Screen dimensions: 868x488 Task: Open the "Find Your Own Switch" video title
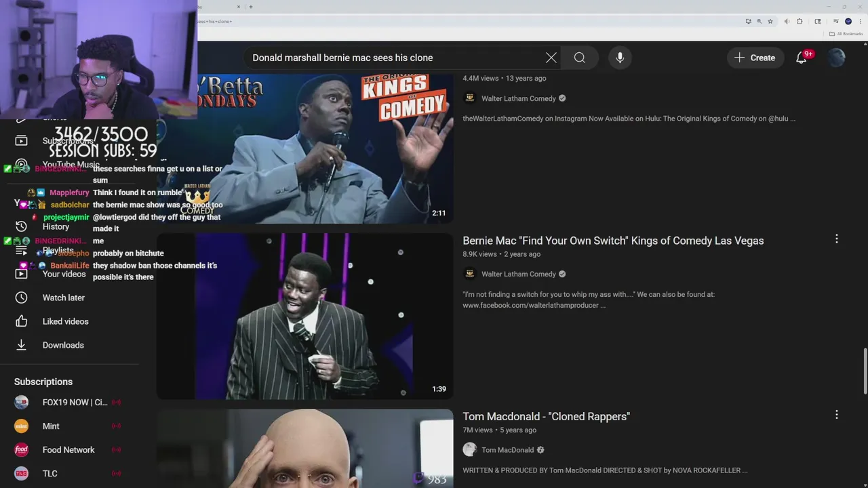point(613,241)
